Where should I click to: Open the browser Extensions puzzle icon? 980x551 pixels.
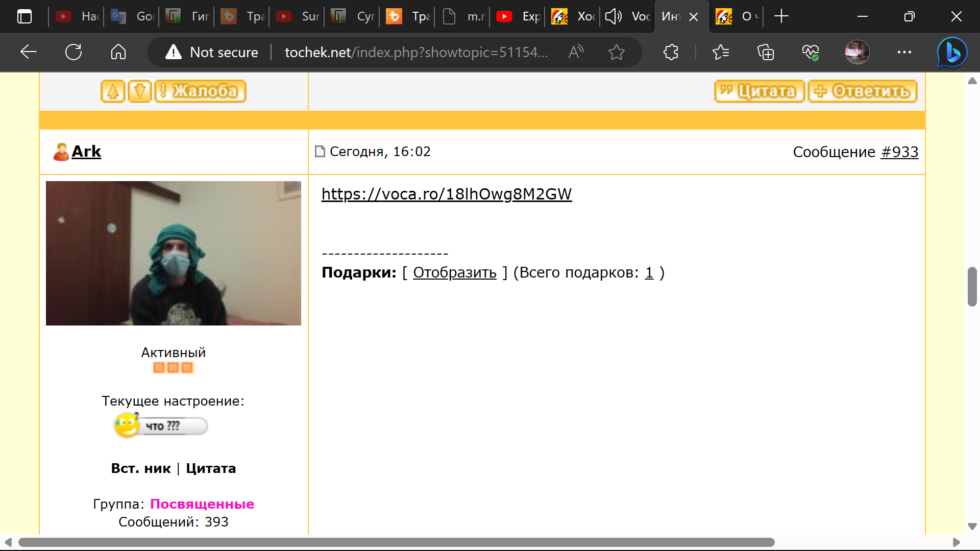coord(671,52)
